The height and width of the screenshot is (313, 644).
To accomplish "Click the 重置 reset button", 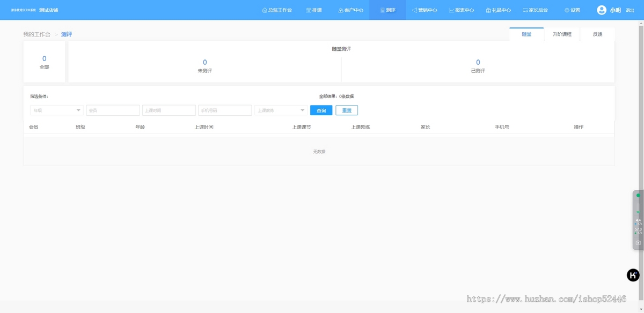I will coord(347,110).
